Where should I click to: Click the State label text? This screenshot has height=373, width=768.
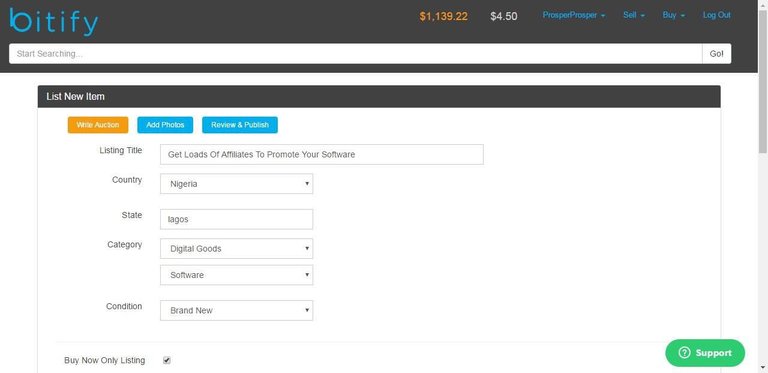point(132,215)
